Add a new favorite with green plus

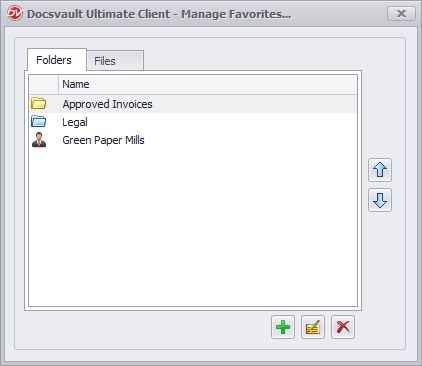coord(283,327)
